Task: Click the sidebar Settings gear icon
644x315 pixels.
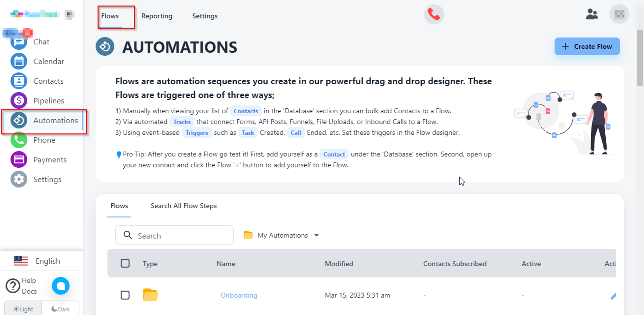Action: [x=19, y=179]
